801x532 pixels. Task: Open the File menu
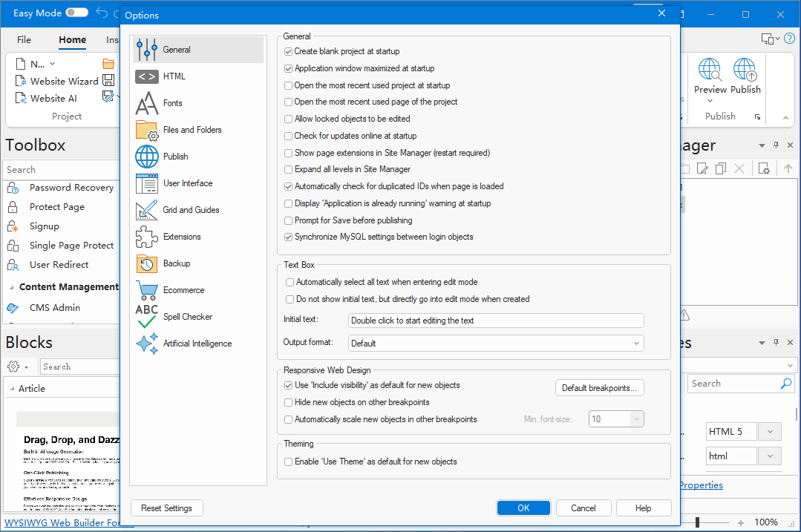tap(24, 40)
